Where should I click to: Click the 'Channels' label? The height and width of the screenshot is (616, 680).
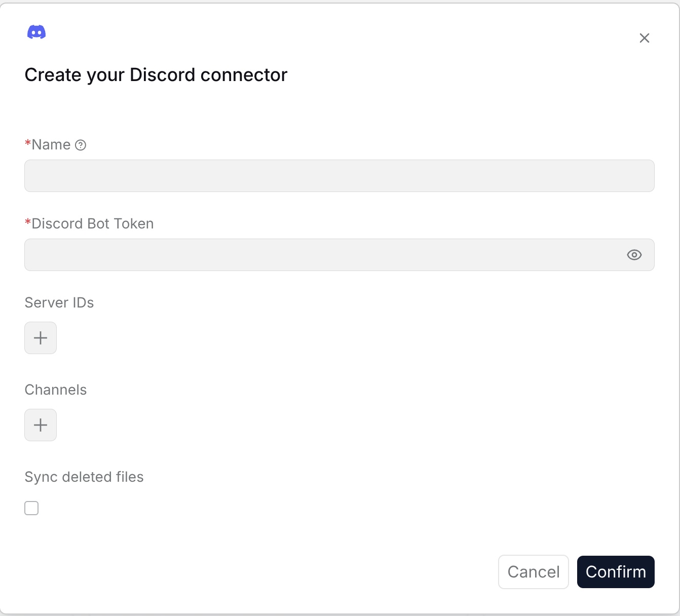click(x=56, y=390)
